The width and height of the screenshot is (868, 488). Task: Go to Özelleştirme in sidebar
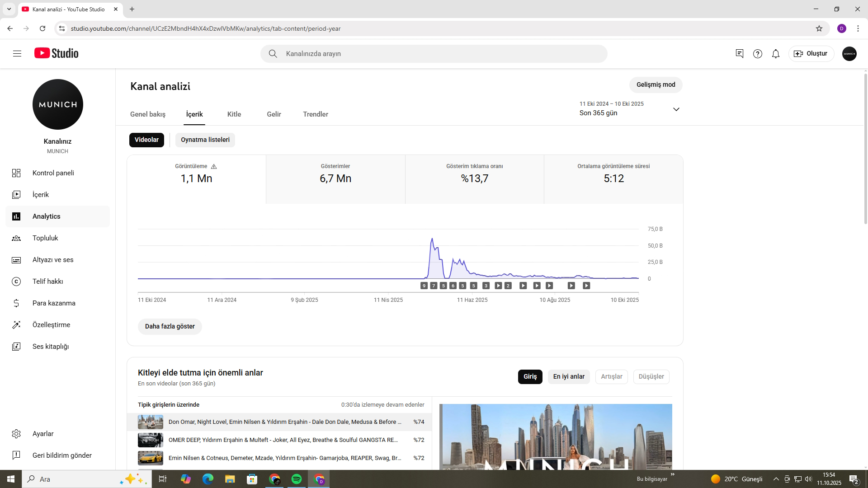pos(51,325)
